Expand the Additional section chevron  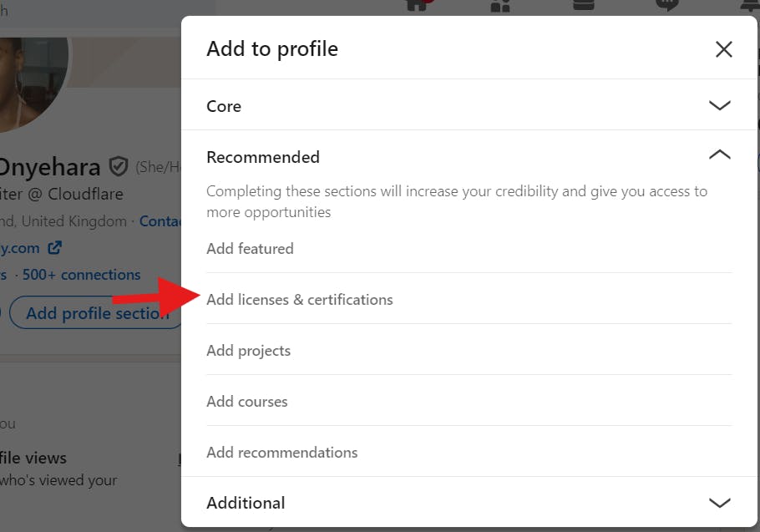720,503
